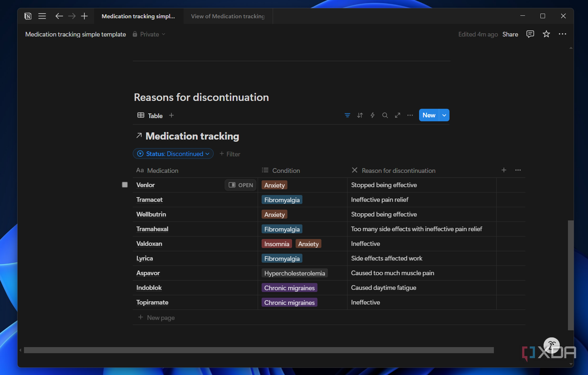Viewport: 588px width, 375px height.
Task: Switch to Medication tracking simple template tab
Action: click(x=139, y=16)
